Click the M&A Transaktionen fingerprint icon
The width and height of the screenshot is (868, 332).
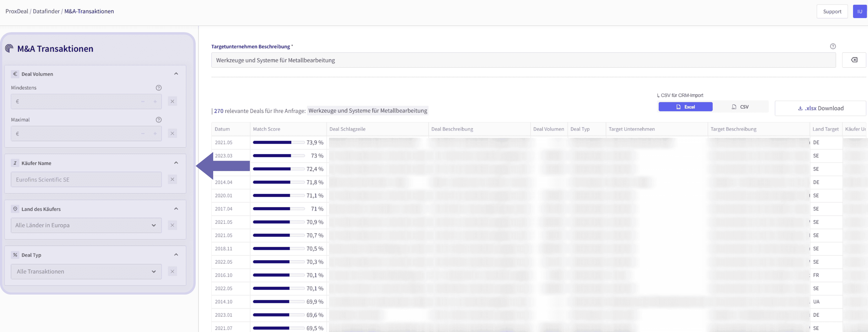9,49
